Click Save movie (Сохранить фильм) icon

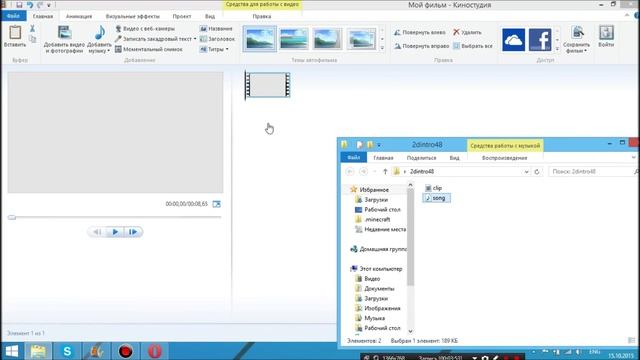[578, 33]
